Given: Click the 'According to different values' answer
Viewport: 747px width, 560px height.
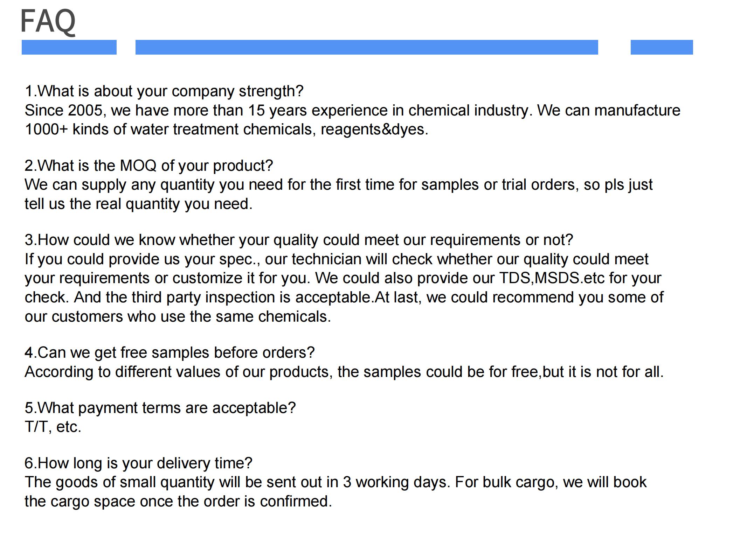Looking at the screenshot, I should [344, 372].
